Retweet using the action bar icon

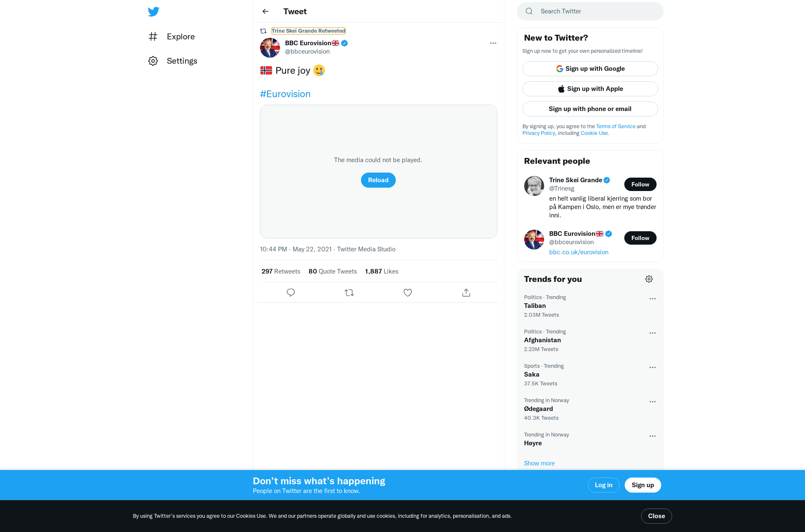pyautogui.click(x=349, y=292)
